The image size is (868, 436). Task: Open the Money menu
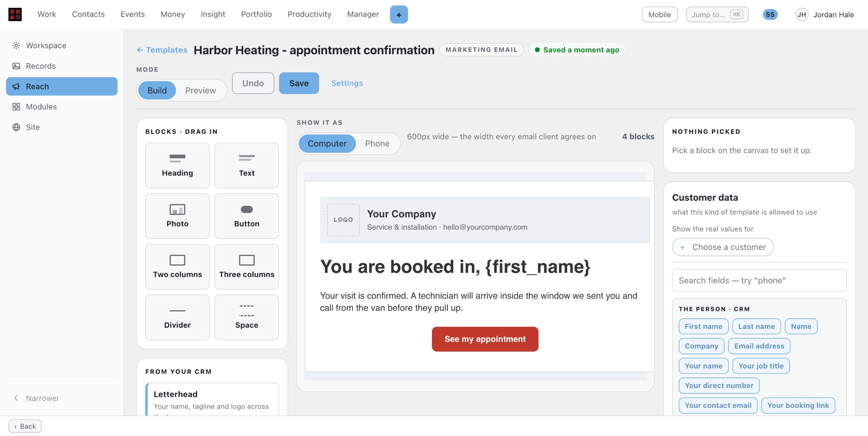pos(173,14)
